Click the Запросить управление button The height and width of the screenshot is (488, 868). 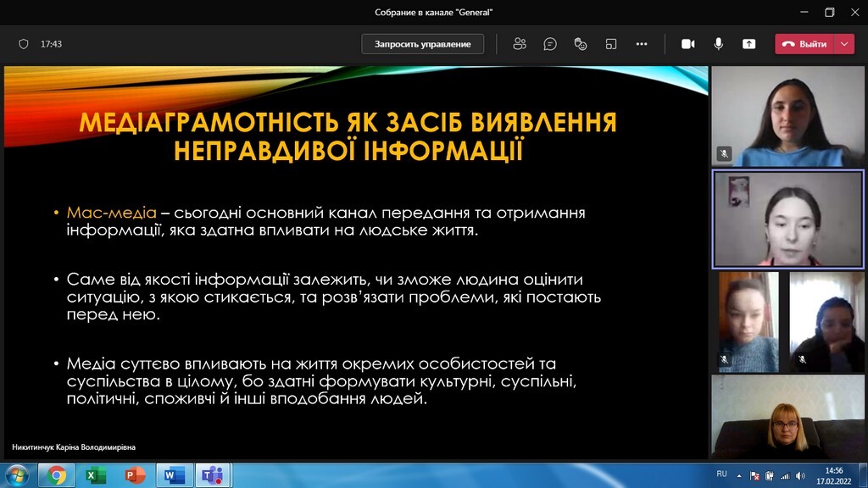[x=422, y=44]
